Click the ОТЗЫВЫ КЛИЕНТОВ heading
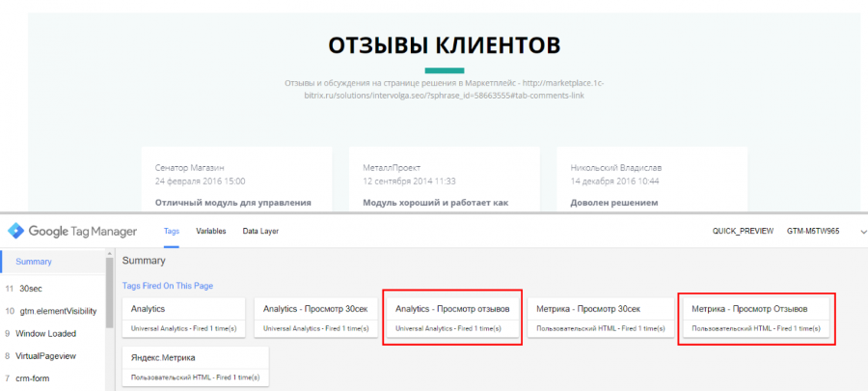868x391 pixels. 445,46
